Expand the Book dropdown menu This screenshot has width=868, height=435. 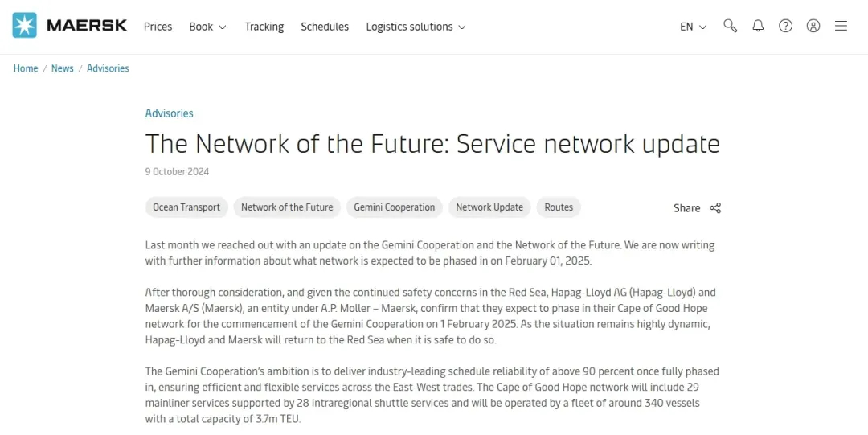tap(207, 27)
